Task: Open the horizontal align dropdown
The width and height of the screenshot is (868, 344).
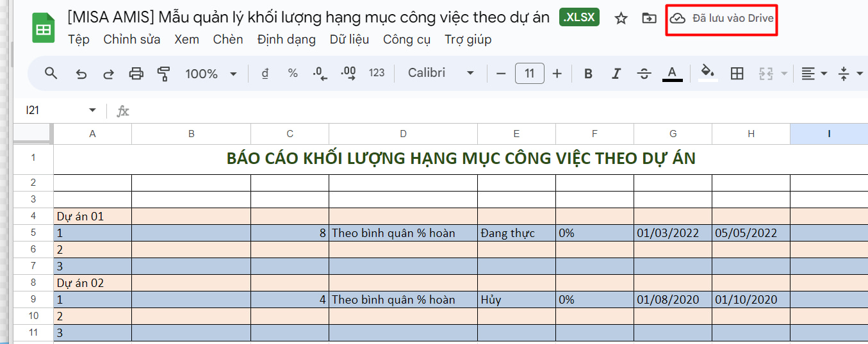Action: 814,74
